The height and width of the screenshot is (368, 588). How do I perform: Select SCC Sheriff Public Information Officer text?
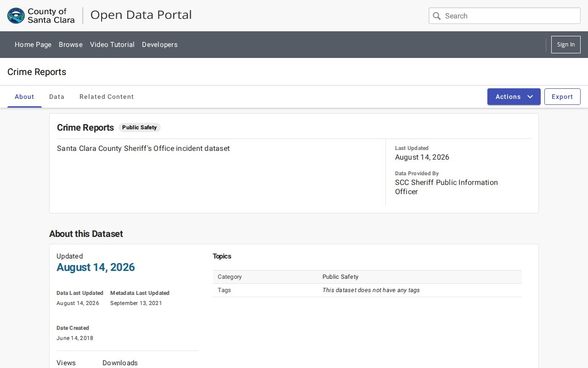coord(447,187)
